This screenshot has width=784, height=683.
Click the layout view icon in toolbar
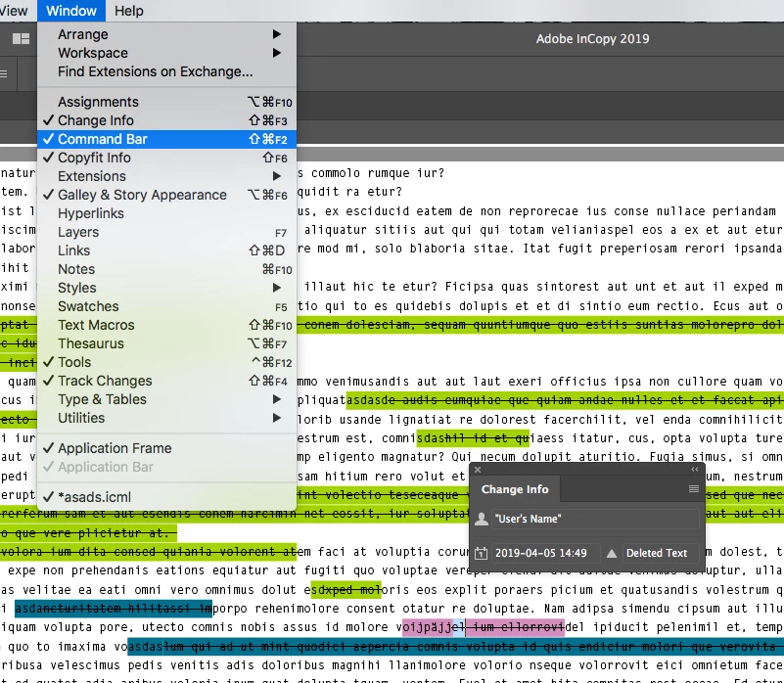pos(21,38)
